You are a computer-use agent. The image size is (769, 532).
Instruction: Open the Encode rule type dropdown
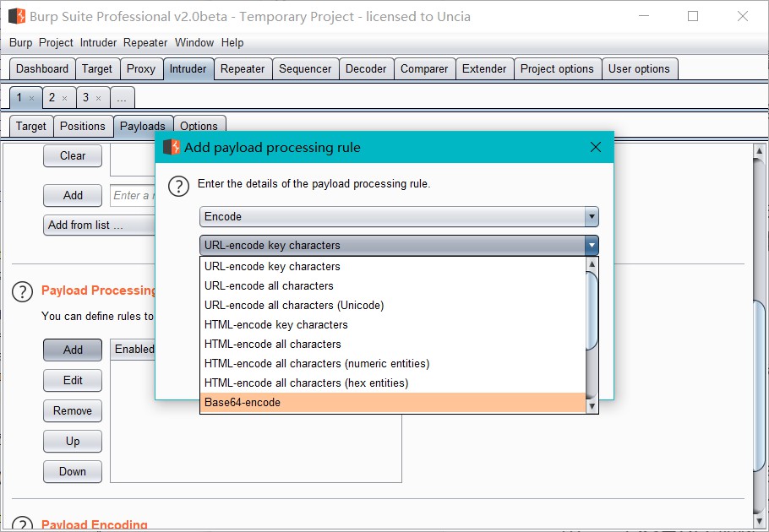(399, 216)
